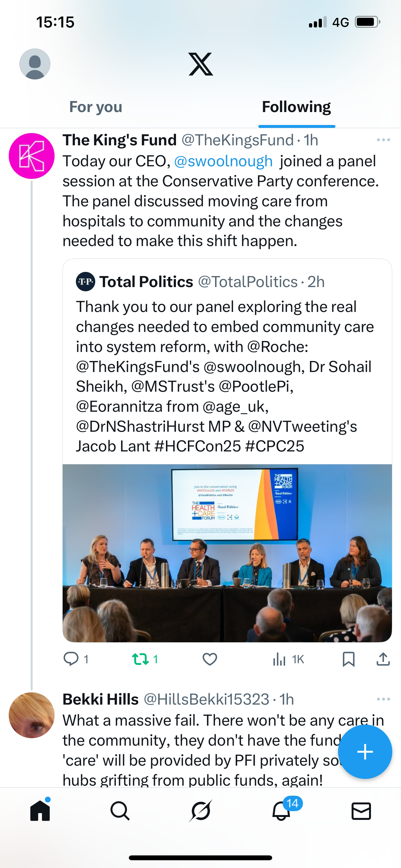Open the @swoolnough mention link
This screenshot has width=401, height=868.
click(x=223, y=161)
